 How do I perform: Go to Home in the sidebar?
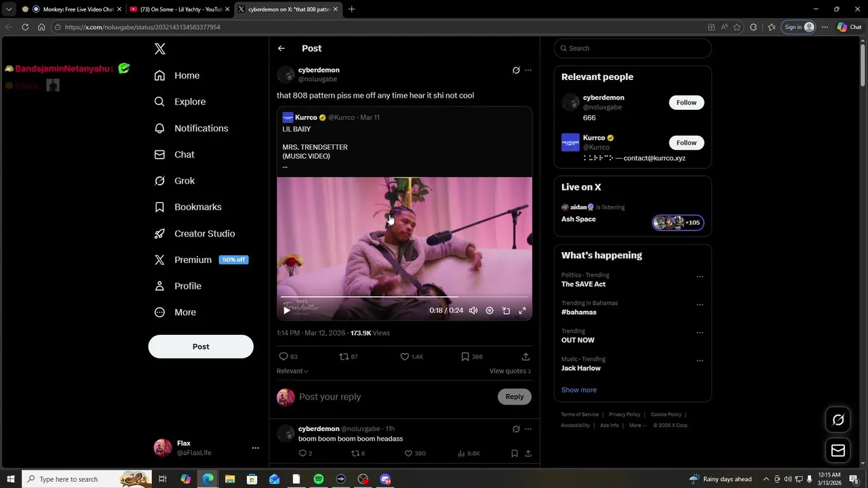tap(177, 75)
